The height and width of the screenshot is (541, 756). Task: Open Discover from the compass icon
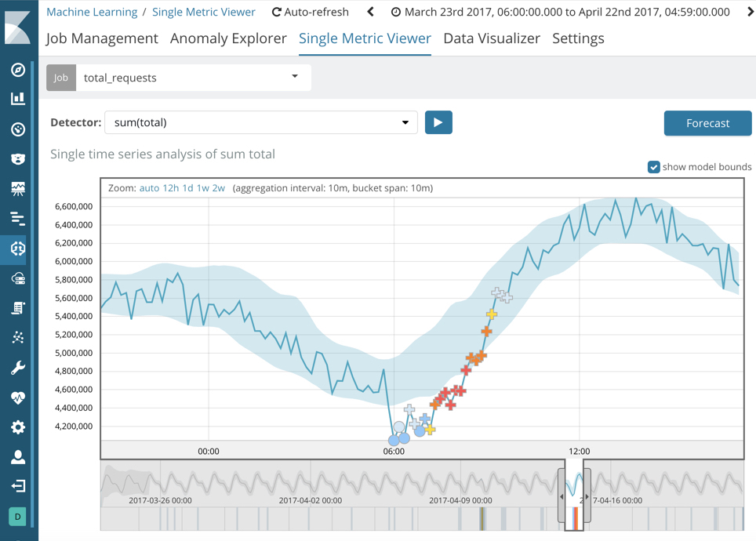click(x=17, y=70)
